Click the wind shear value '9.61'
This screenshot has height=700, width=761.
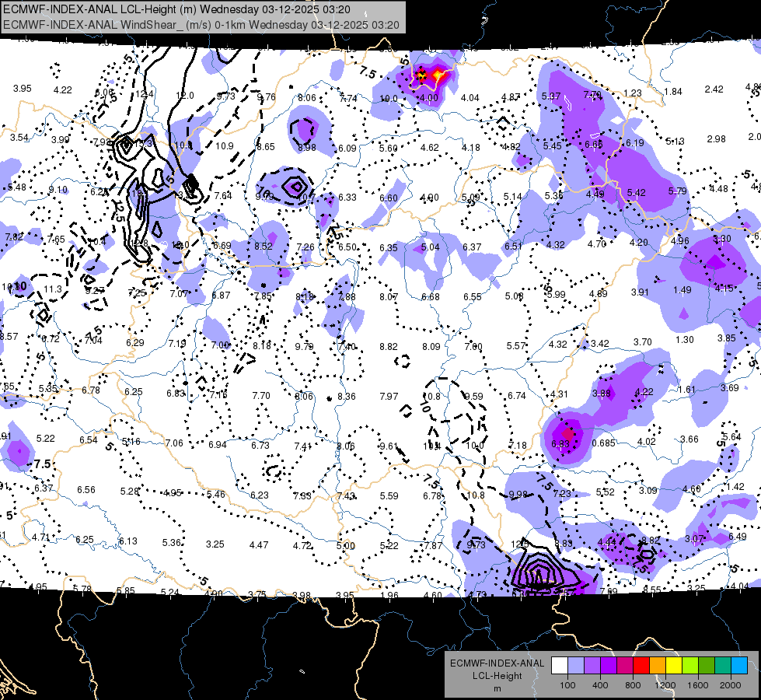point(389,446)
